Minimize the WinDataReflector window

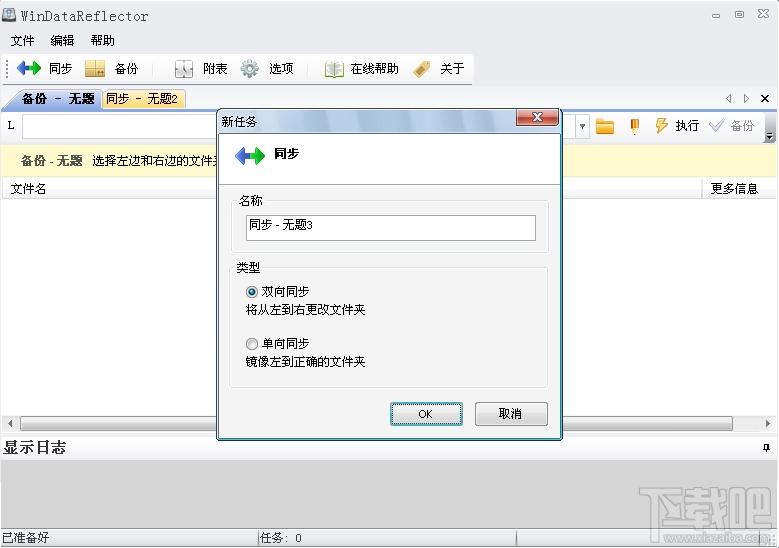716,15
